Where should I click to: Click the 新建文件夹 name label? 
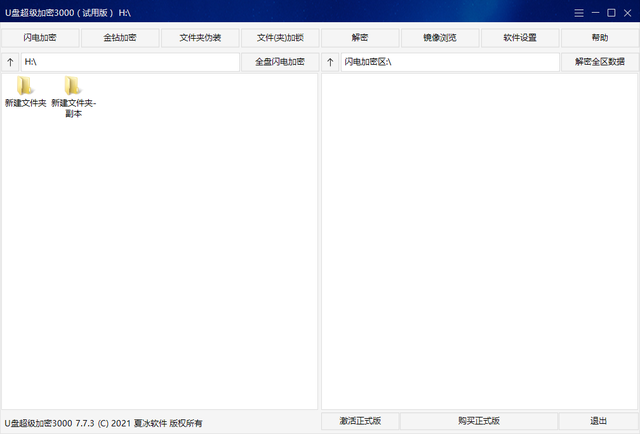pos(25,103)
